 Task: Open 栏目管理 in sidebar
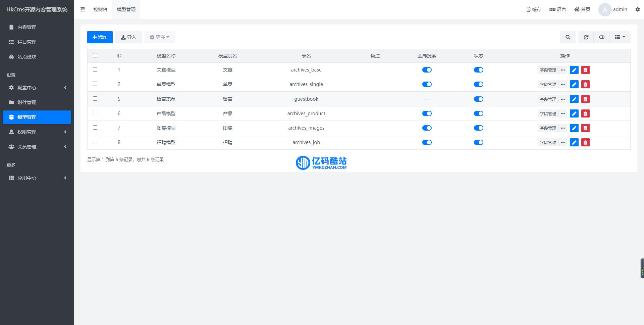pos(37,42)
